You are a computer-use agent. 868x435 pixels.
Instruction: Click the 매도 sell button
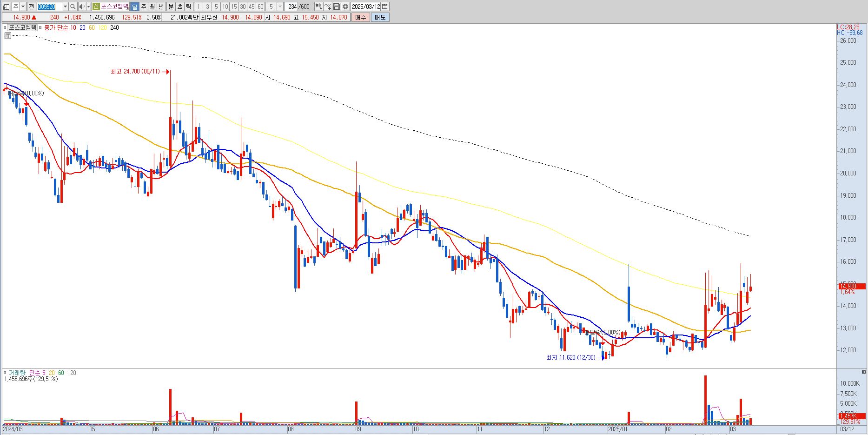380,17
